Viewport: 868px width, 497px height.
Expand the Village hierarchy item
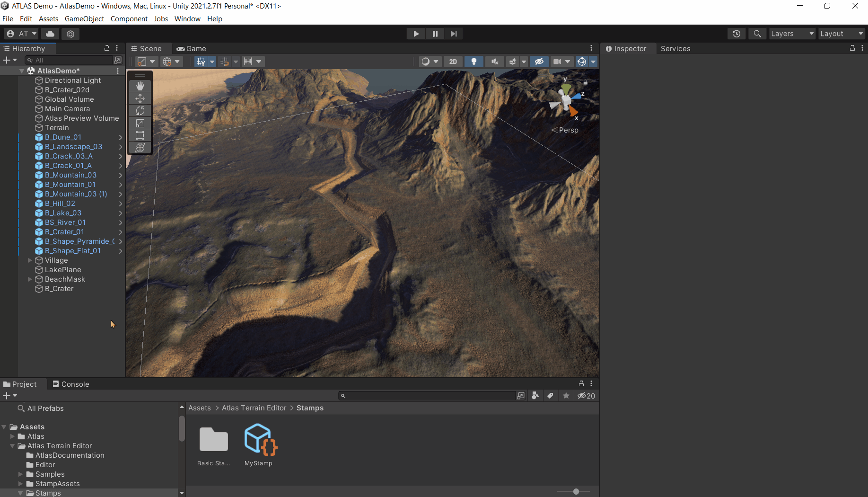click(30, 260)
